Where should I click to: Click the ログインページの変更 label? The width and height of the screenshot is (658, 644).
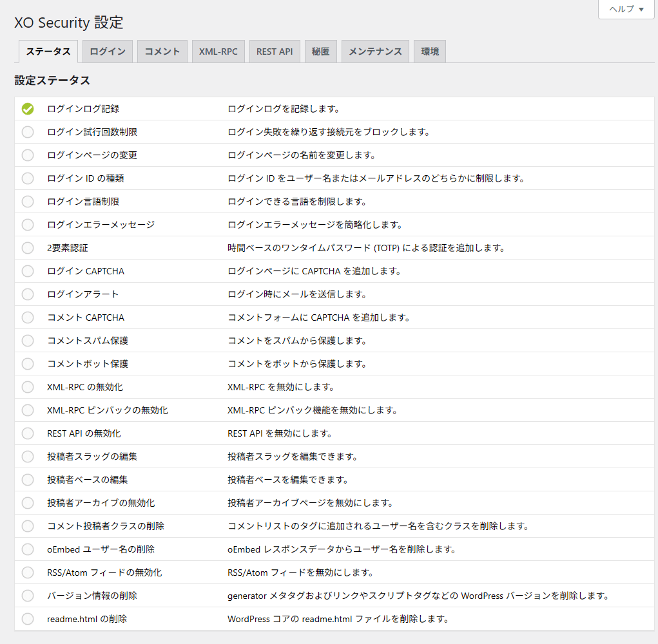(92, 155)
